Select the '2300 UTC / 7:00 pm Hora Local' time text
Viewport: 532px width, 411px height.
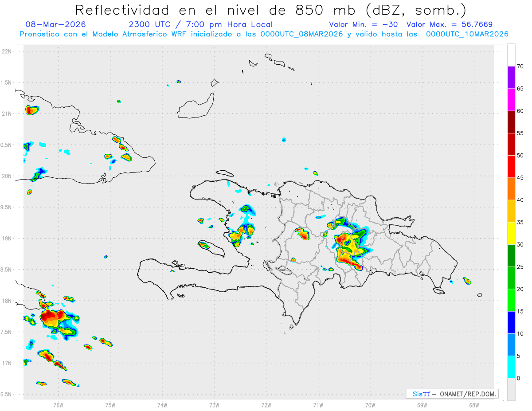pos(201,24)
